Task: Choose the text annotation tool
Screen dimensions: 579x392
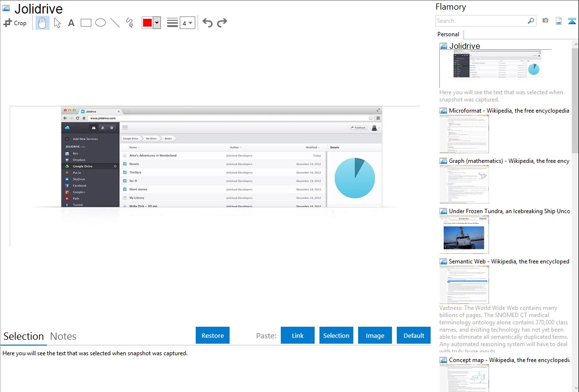Action: coord(71,23)
